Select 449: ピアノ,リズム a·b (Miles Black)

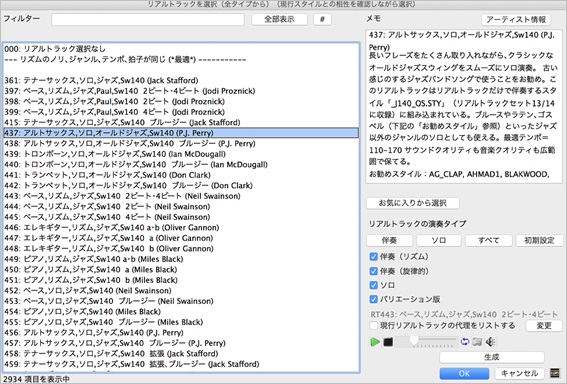coord(181,259)
